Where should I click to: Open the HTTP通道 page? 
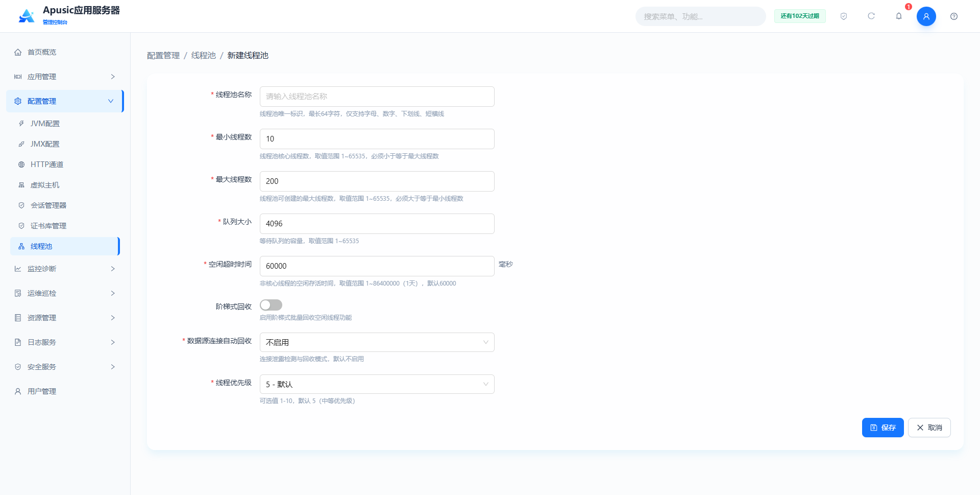[x=65, y=164]
